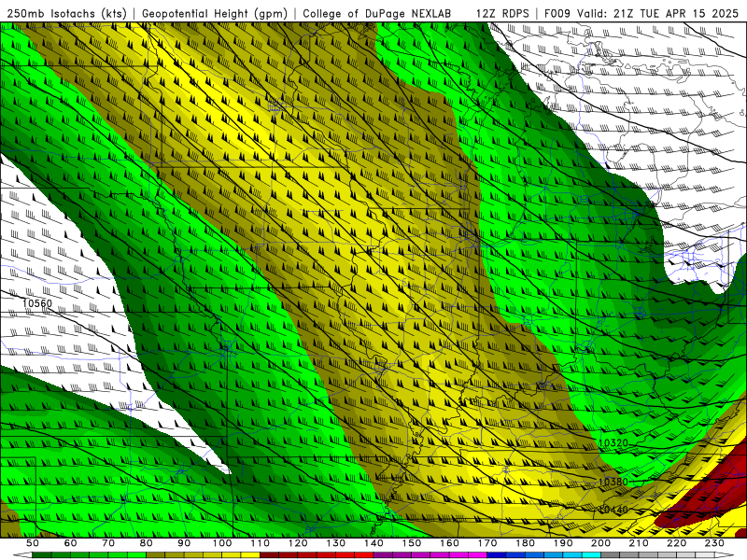Click the 100 value on the color scale

pyautogui.click(x=222, y=543)
